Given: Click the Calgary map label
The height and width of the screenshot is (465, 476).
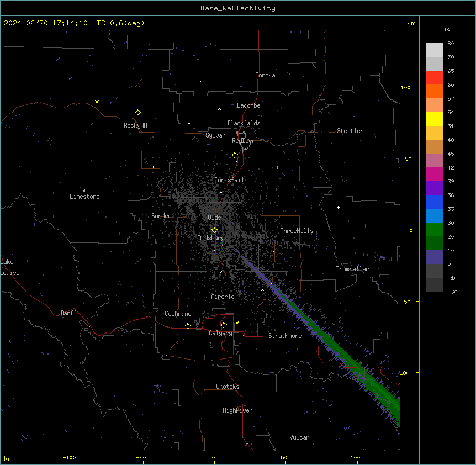Looking at the screenshot, I should [x=220, y=333].
